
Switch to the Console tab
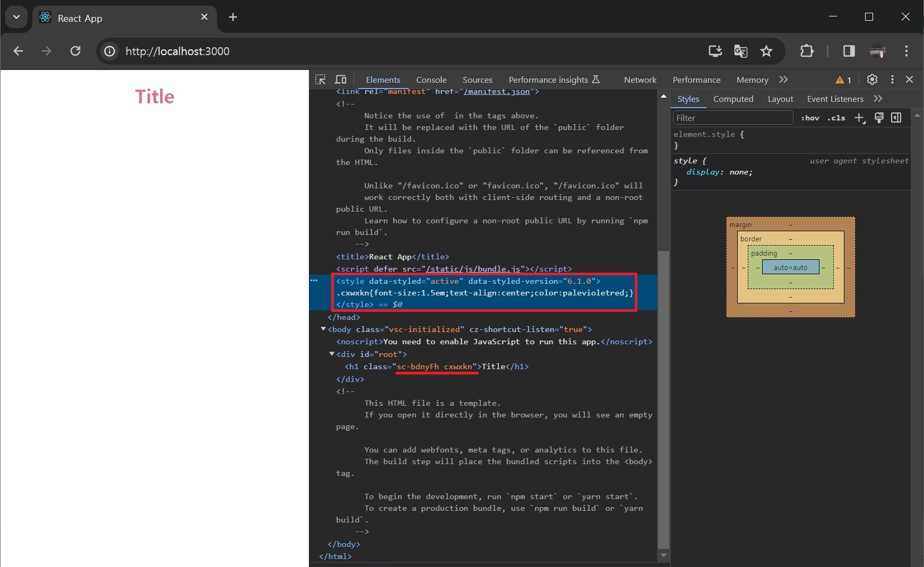pos(431,80)
